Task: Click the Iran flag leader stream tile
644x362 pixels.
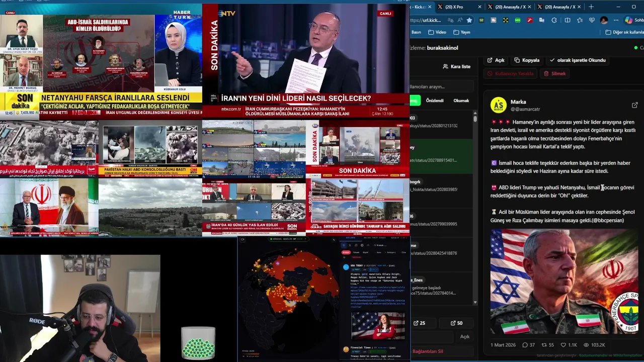Action: point(49,207)
